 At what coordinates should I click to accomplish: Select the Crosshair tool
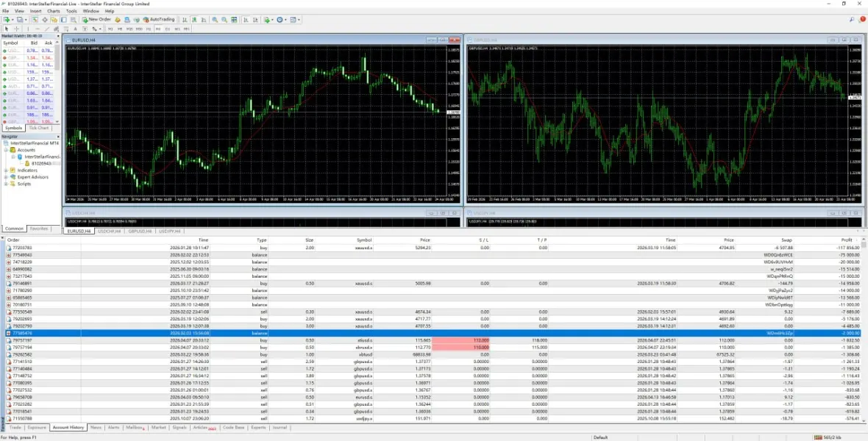click(x=17, y=29)
